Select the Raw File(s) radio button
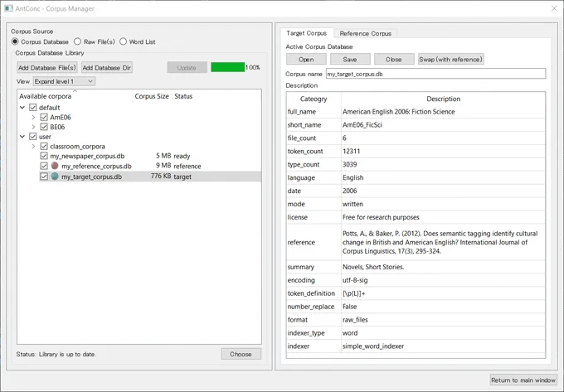Viewport: 564px width, 392px height. 77,41
